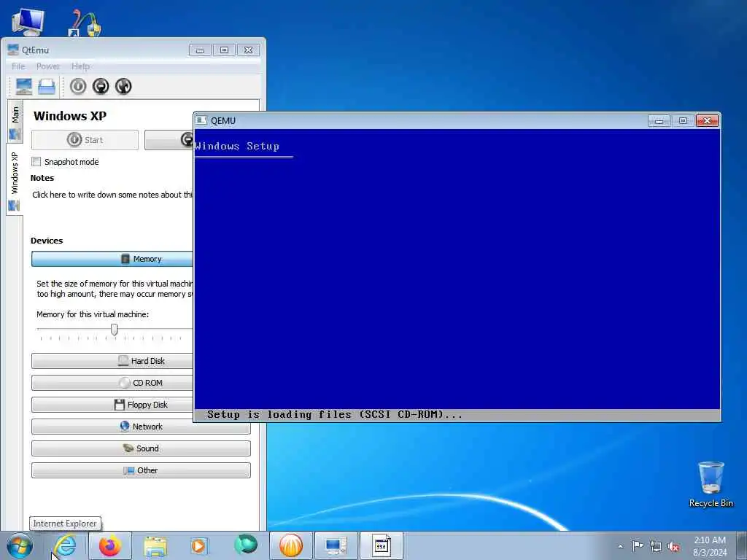This screenshot has width=747, height=560.
Task: Click the 'Windows Setup' heading in QEMU
Action: click(237, 146)
